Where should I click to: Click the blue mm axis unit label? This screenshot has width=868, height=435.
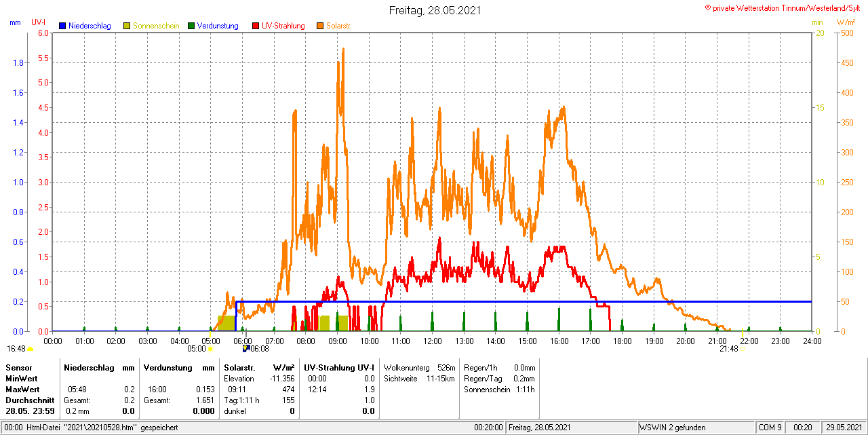pyautogui.click(x=15, y=22)
